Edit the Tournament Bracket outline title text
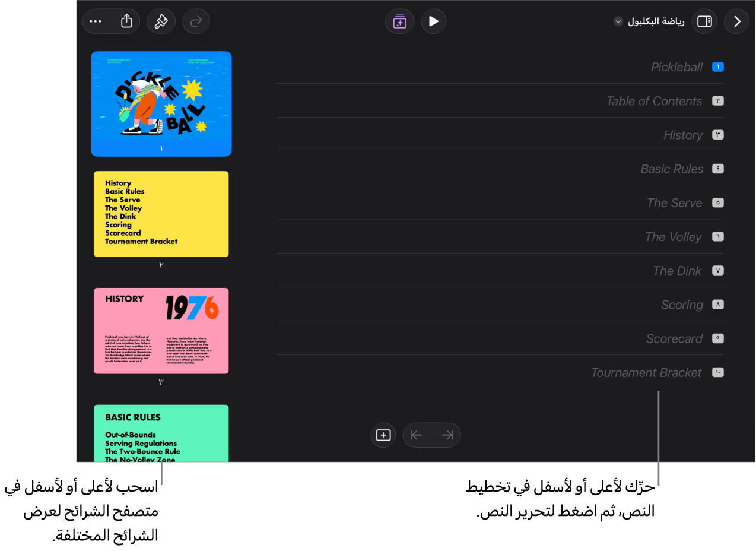 [x=647, y=373]
